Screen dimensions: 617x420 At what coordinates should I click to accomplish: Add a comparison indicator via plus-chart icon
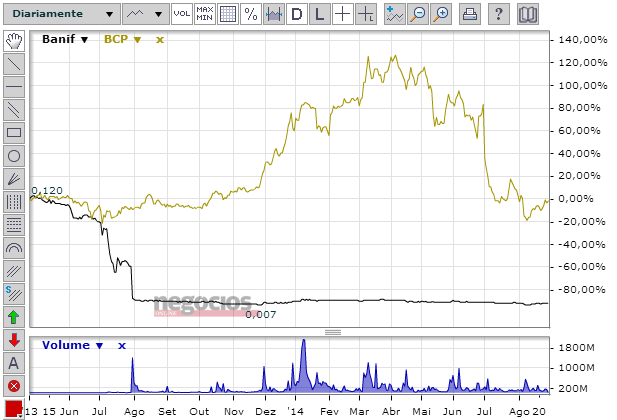395,14
